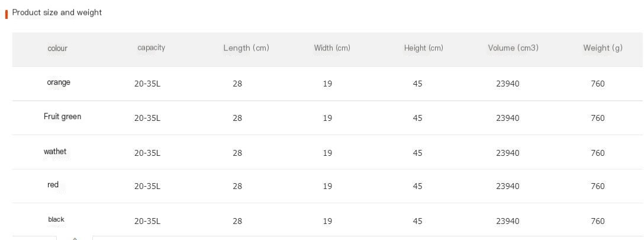The height and width of the screenshot is (240, 644).
Task: Click the small up caret below the table
Action: (75, 238)
